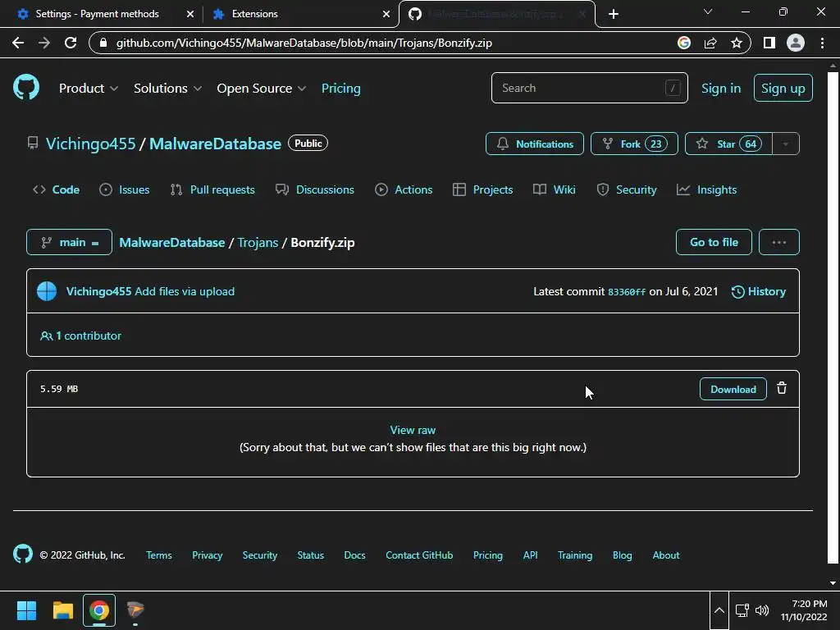The height and width of the screenshot is (630, 840).
Task: Open the Star list dropdown arrow
Action: [x=786, y=144]
